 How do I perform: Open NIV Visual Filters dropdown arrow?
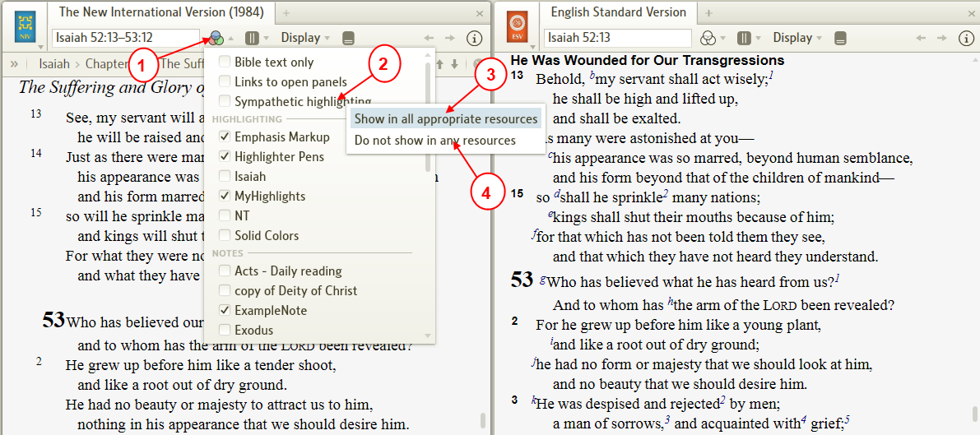point(230,39)
